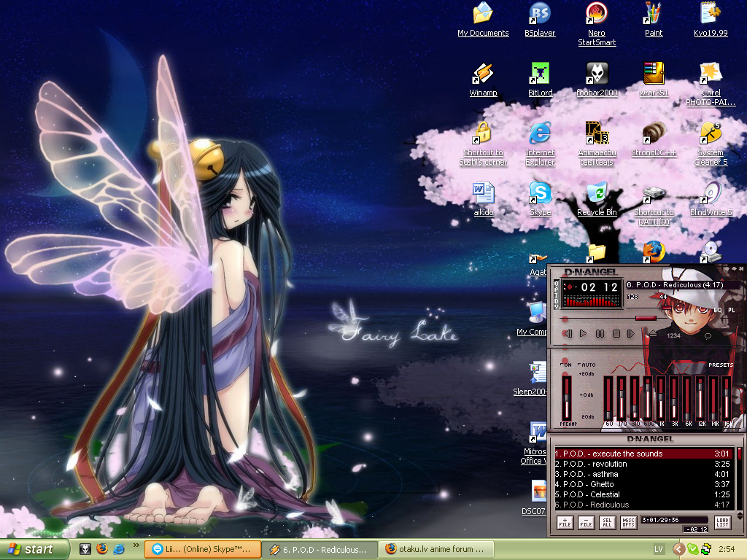Viewport: 747px width, 560px height.
Task: Open the playlist LOAD LIST menu
Action: pyautogui.click(x=722, y=523)
